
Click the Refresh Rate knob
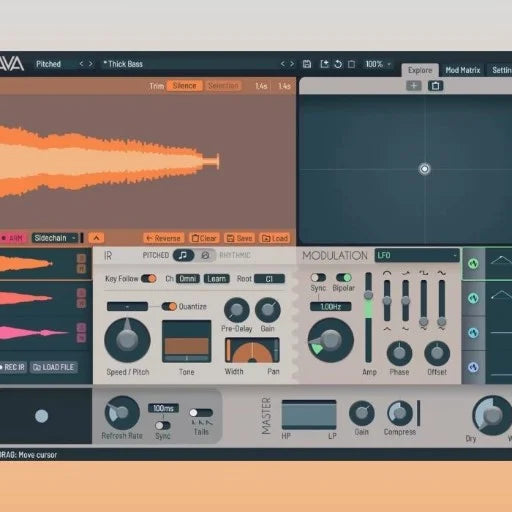click(122, 413)
